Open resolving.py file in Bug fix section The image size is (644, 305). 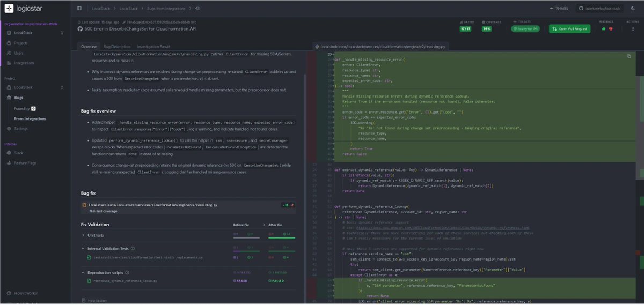(x=152, y=205)
